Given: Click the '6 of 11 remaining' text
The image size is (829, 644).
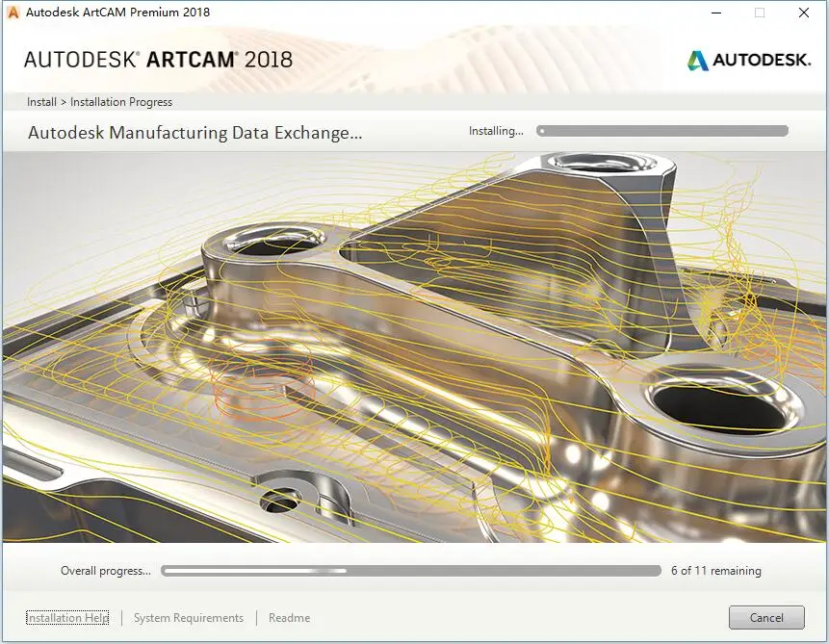Looking at the screenshot, I should click(715, 571).
